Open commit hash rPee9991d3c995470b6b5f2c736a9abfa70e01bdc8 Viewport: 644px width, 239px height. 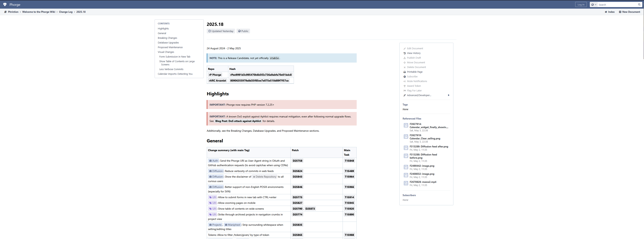[x=261, y=75]
